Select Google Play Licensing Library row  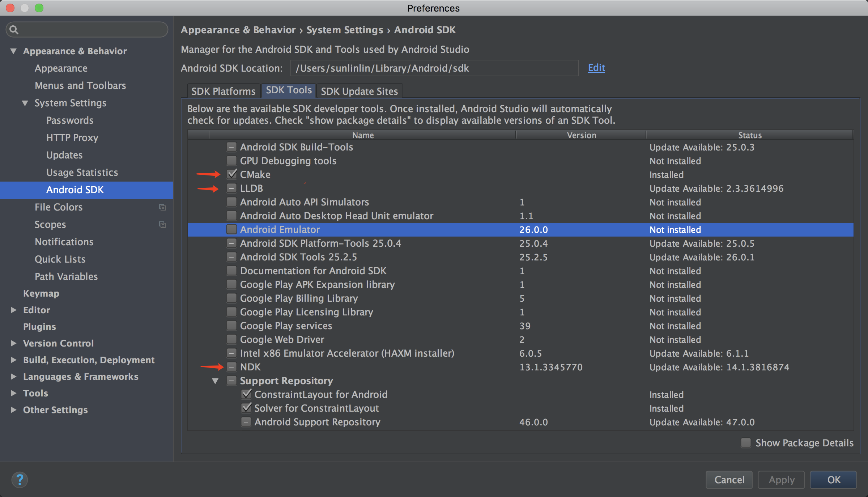tap(521, 312)
